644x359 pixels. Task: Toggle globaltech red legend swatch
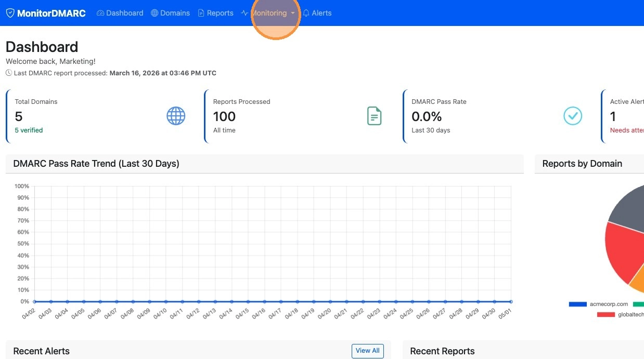[606, 314]
